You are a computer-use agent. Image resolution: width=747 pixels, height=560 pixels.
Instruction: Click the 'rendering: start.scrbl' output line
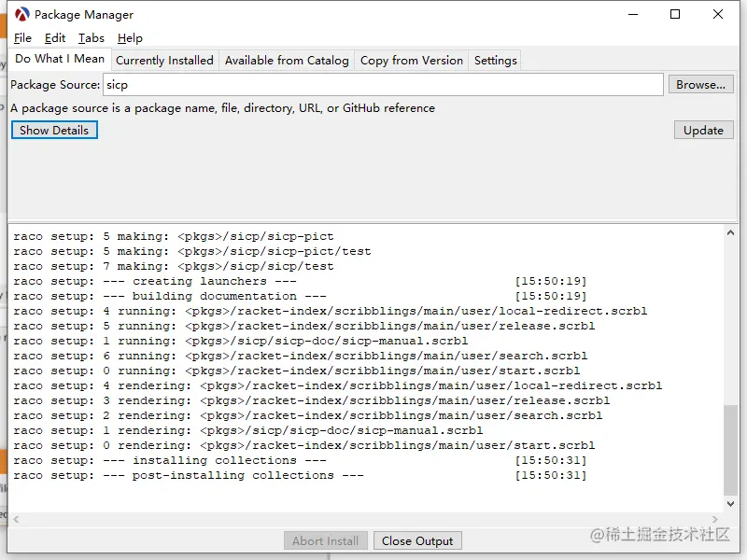[304, 445]
